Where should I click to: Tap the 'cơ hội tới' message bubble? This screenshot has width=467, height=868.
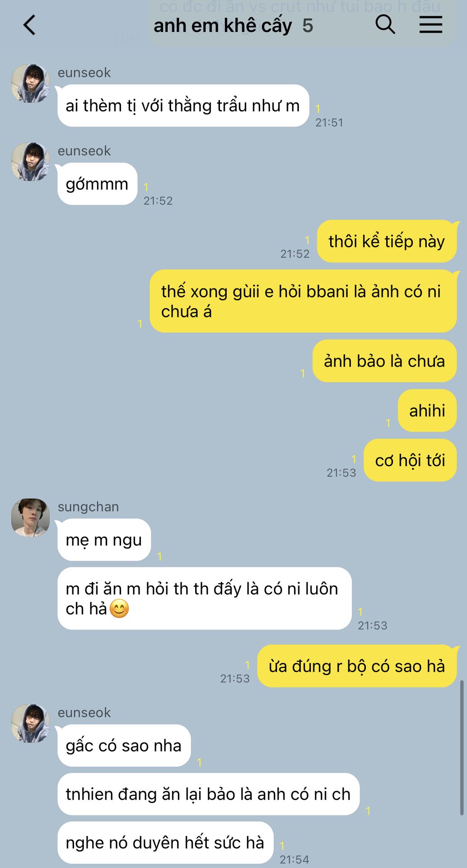(x=410, y=460)
